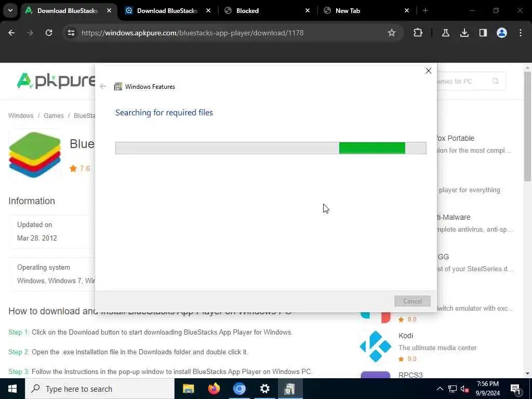Click the APKPure logo

(56, 81)
